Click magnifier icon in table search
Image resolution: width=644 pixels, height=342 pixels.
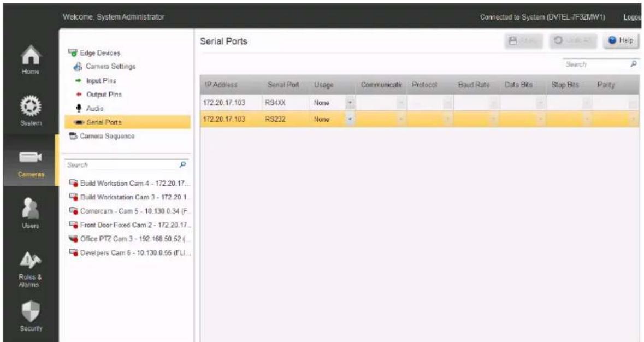click(634, 64)
